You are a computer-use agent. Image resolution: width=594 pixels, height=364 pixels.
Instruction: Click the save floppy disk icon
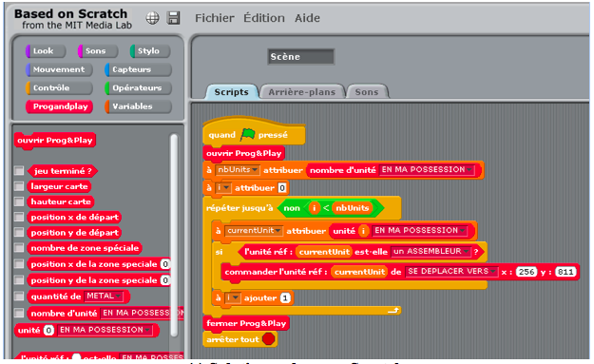click(174, 18)
